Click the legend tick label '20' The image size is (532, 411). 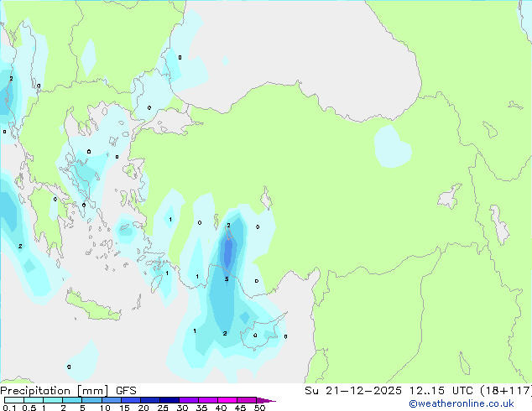(x=143, y=408)
